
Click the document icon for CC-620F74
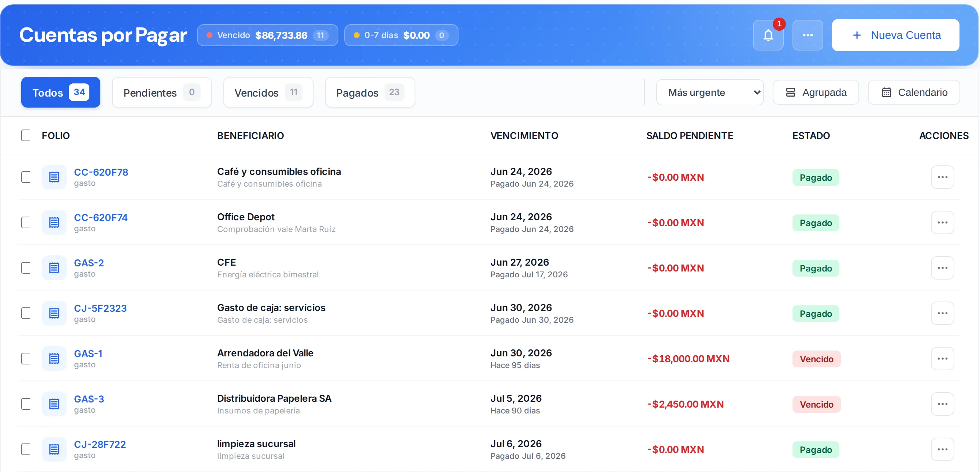[x=54, y=222]
